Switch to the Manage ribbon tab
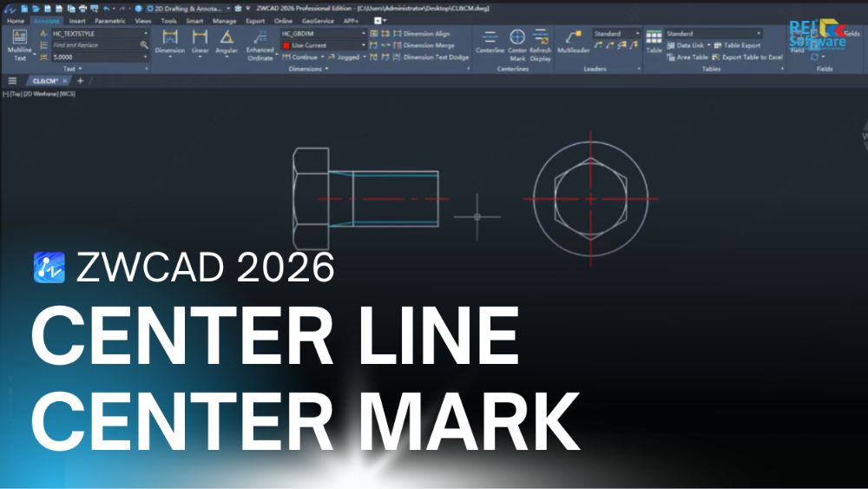The height and width of the screenshot is (489, 868). tap(224, 21)
